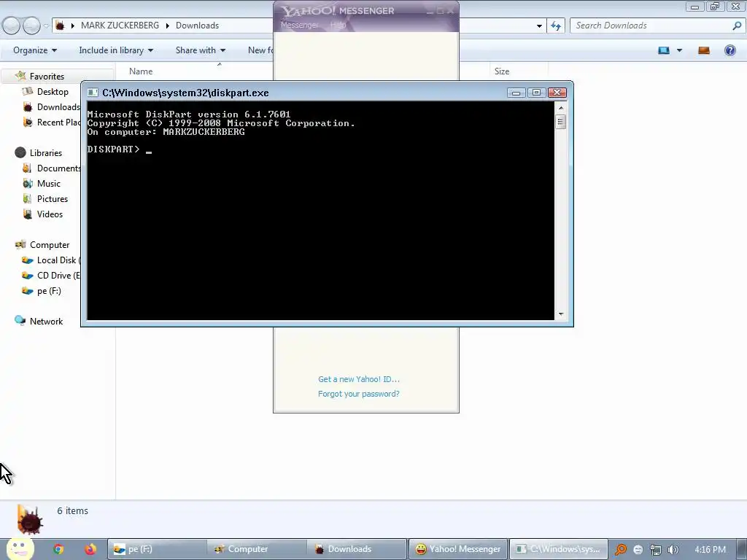Open Messenger menu in Yahoo Messenger

click(299, 25)
